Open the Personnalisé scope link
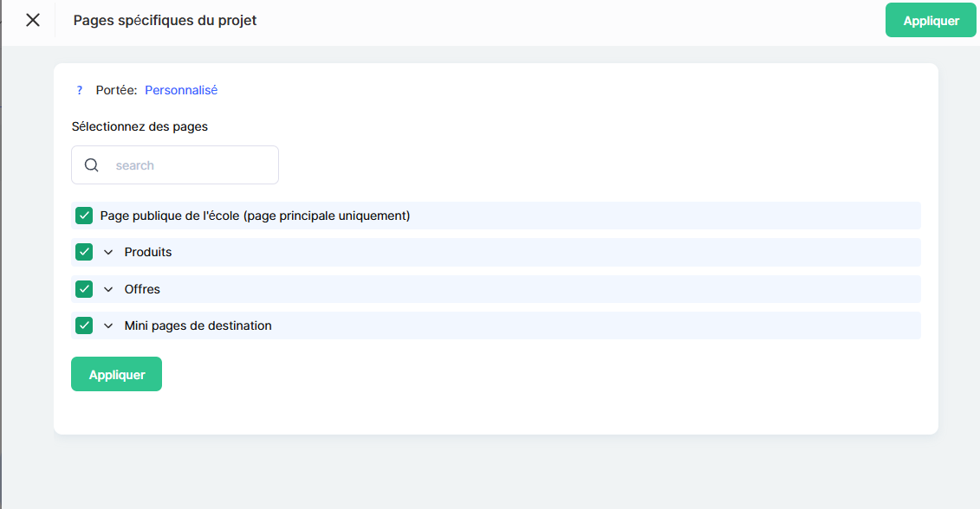 pyautogui.click(x=181, y=90)
